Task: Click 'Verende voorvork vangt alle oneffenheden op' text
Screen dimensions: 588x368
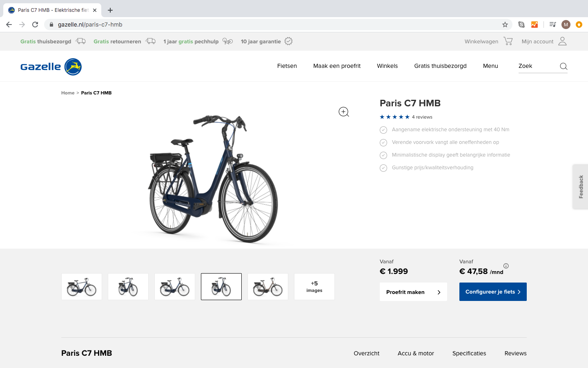Action: (445, 142)
